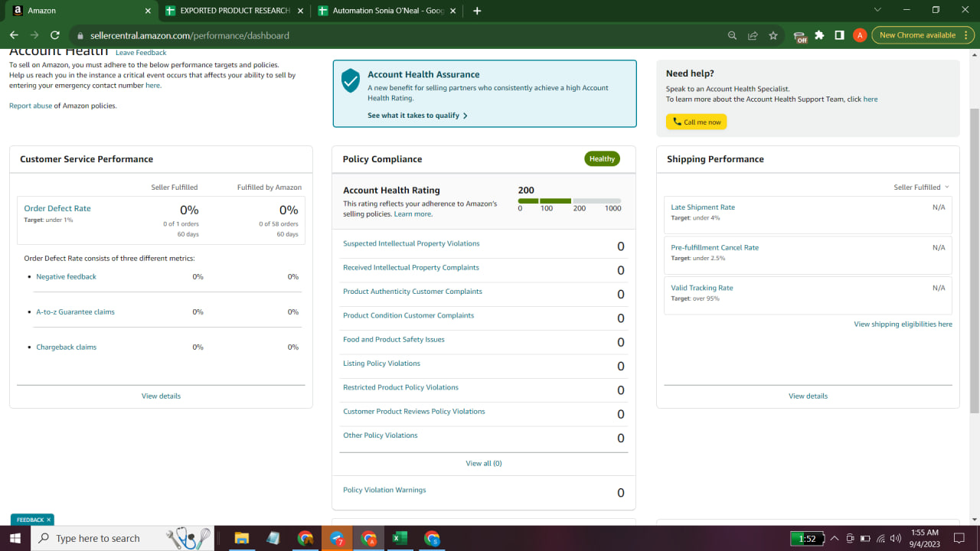This screenshot has width=980, height=551.
Task: Click the taskbar search box
Action: (122, 538)
